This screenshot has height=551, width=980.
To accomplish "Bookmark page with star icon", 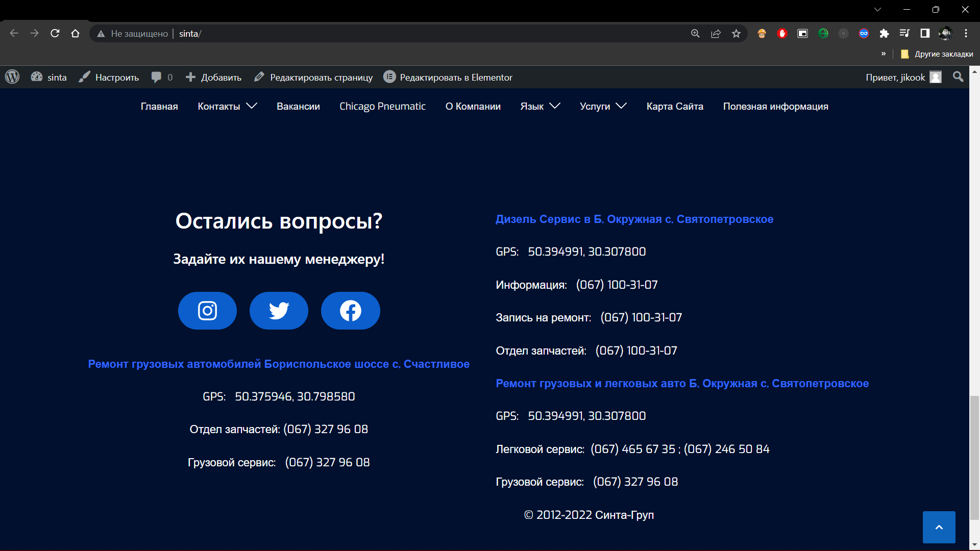I will 736,34.
